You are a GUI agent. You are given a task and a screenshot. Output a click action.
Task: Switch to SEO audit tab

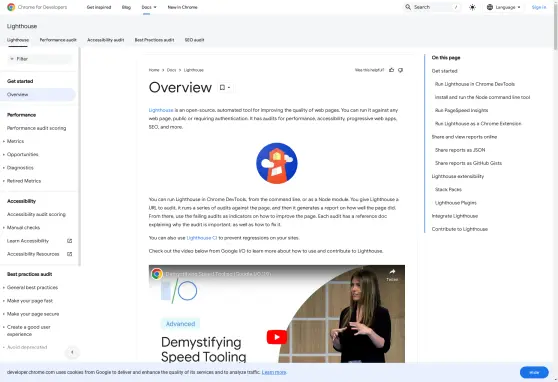pyautogui.click(x=194, y=40)
